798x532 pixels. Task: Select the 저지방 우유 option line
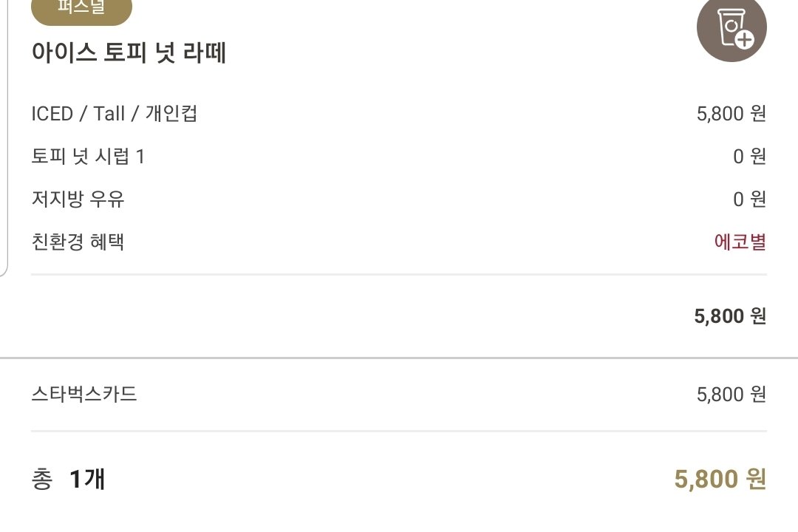click(x=399, y=199)
